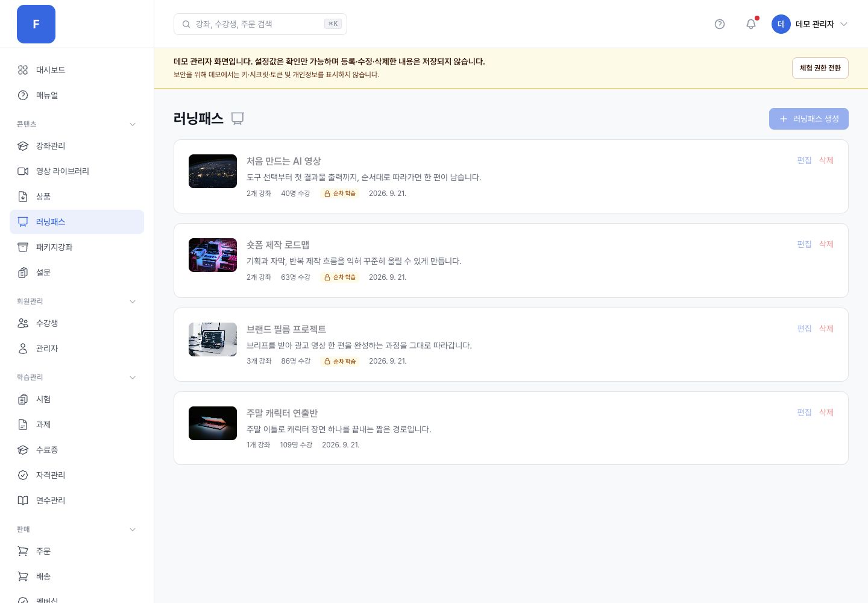Open the 숏폼 제작 로드맵 thumbnail
868x603 pixels.
(x=213, y=255)
